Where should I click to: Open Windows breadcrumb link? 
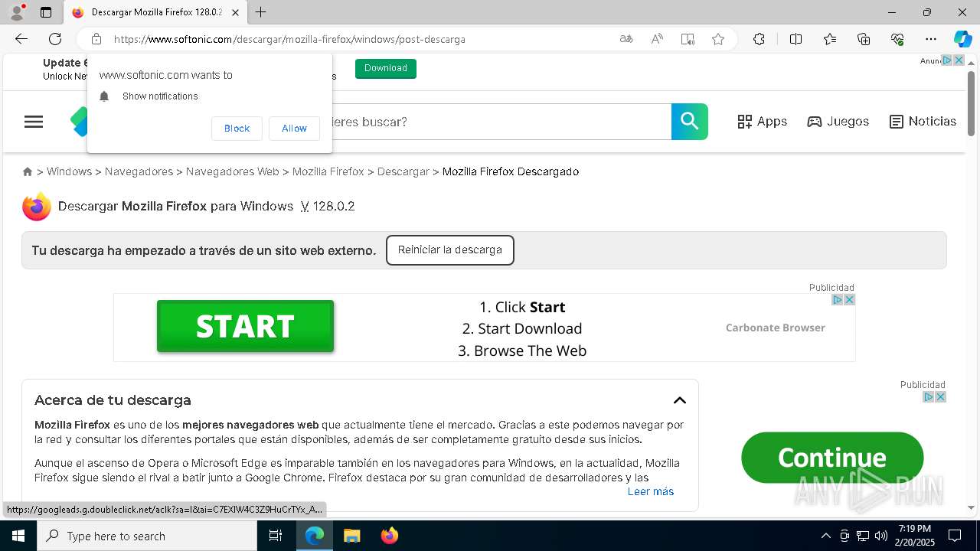tap(69, 171)
